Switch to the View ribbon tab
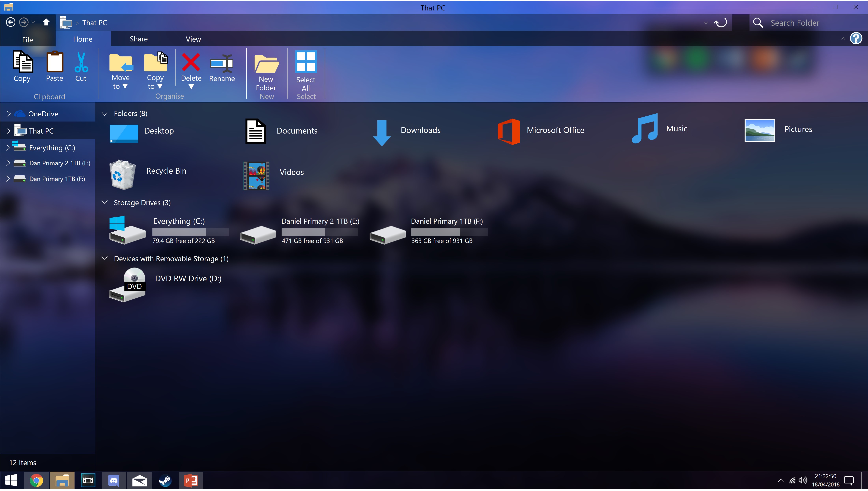Image resolution: width=868 pixels, height=491 pixels. tap(193, 39)
